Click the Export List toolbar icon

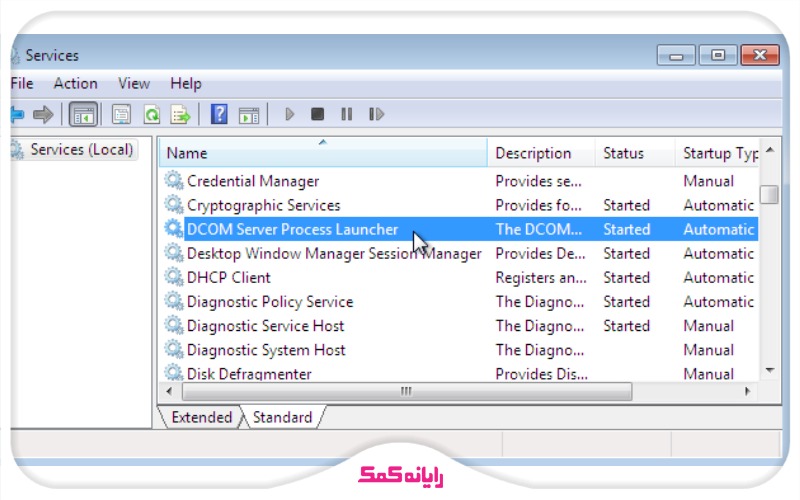[180, 115]
